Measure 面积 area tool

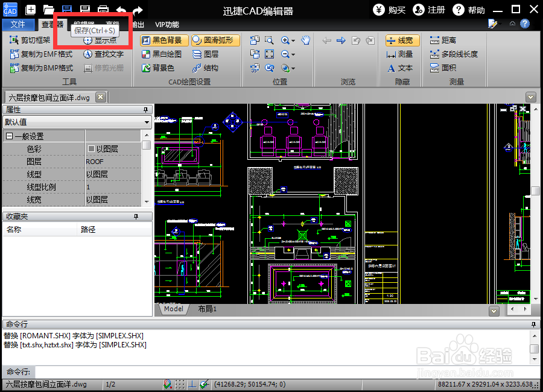443,68
